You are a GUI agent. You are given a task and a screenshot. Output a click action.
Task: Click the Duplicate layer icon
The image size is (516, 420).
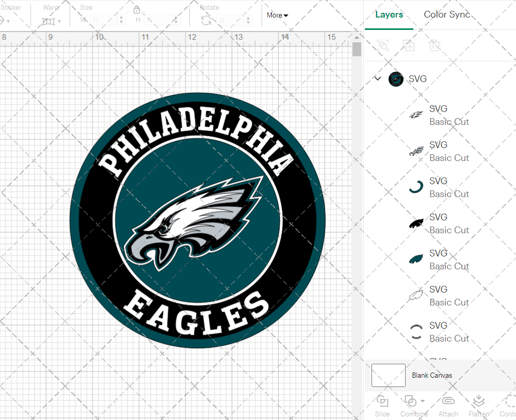[409, 45]
